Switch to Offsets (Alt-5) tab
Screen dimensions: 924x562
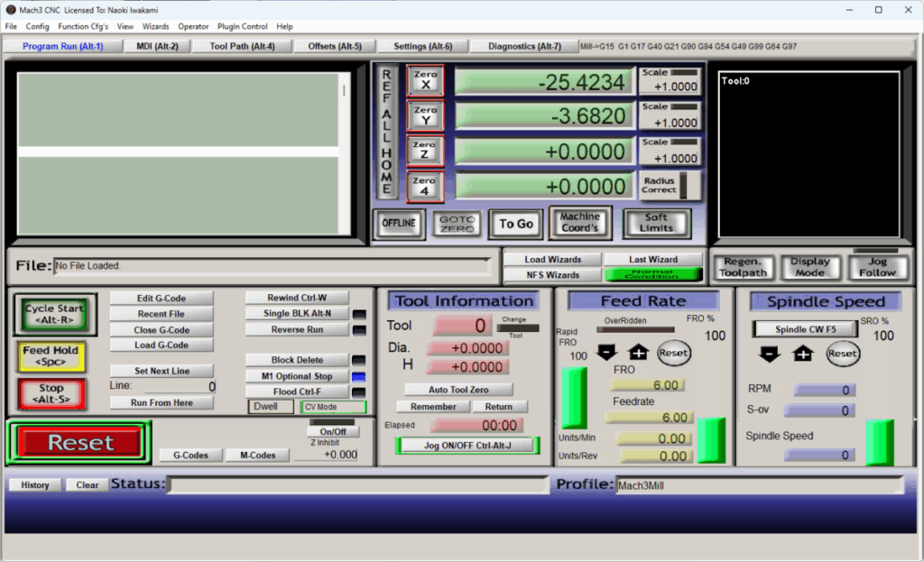(335, 46)
